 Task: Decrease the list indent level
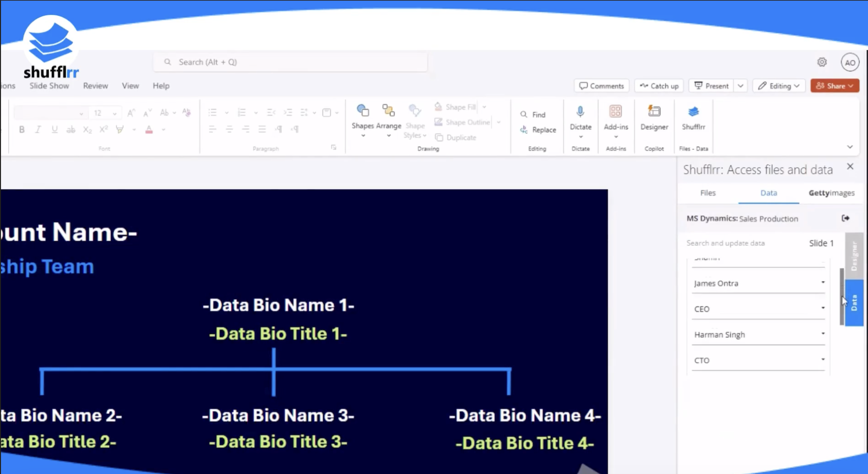click(x=271, y=112)
